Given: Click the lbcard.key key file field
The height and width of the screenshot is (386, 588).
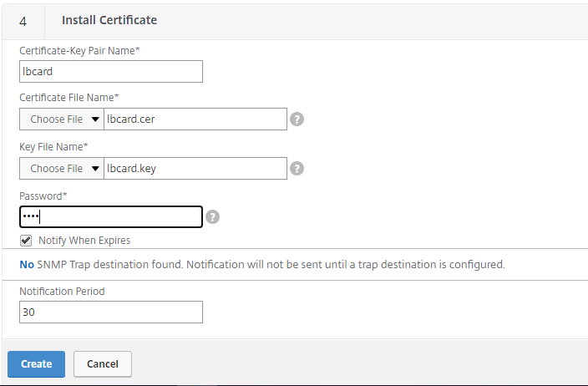Looking at the screenshot, I should (195, 169).
